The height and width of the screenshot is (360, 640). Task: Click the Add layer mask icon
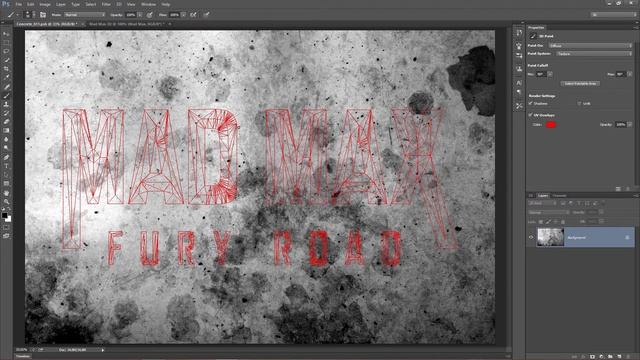pyautogui.click(x=592, y=356)
